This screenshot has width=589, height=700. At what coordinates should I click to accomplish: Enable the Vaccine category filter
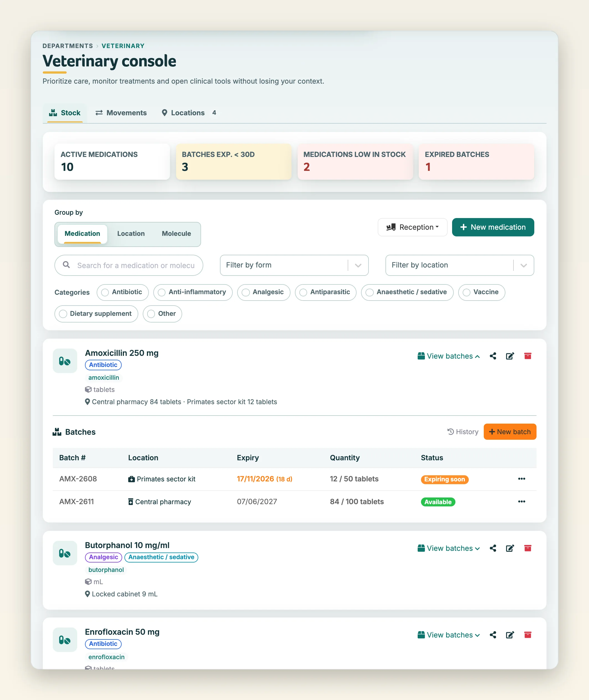(482, 292)
